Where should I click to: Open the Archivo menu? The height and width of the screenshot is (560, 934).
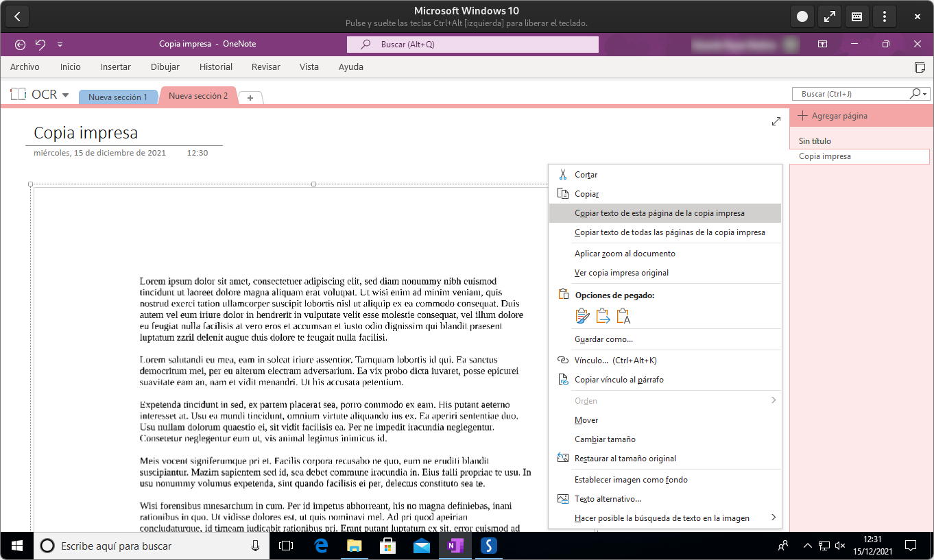coord(25,67)
